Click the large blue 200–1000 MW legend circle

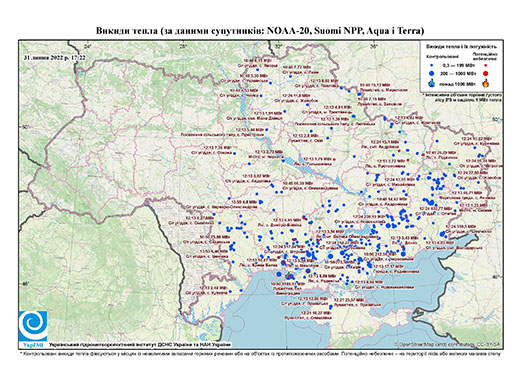pyautogui.click(x=431, y=73)
